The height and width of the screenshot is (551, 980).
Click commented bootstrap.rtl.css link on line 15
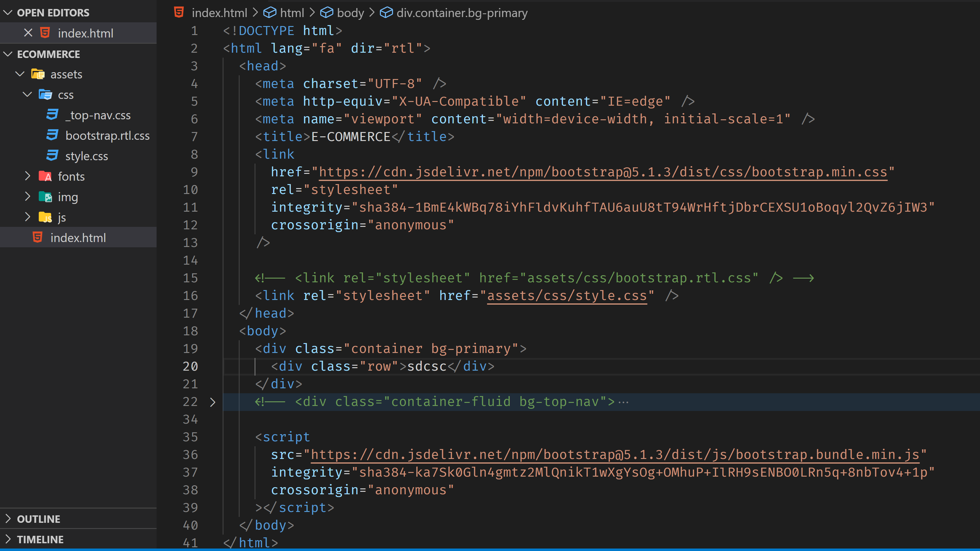pyautogui.click(x=534, y=278)
